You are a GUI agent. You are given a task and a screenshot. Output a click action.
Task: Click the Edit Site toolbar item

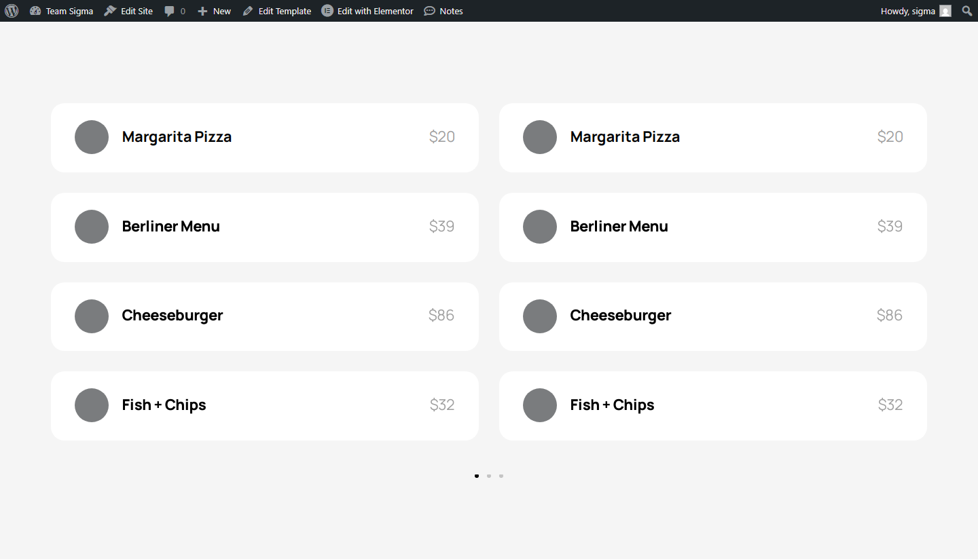[x=128, y=11]
